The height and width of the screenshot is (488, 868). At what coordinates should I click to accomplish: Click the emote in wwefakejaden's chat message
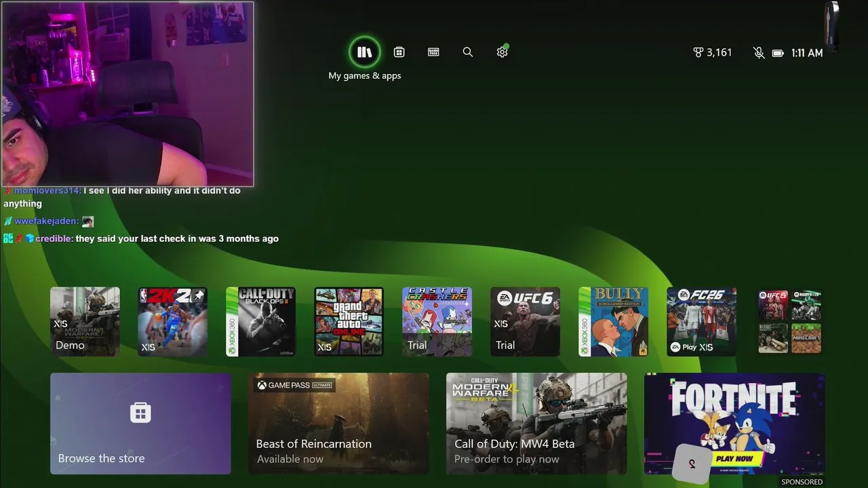(x=87, y=222)
